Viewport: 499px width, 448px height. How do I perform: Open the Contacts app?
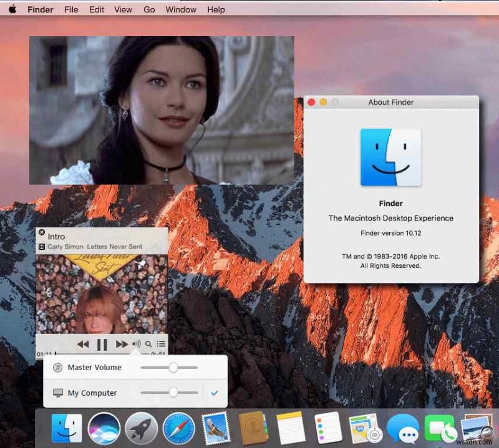(x=252, y=430)
